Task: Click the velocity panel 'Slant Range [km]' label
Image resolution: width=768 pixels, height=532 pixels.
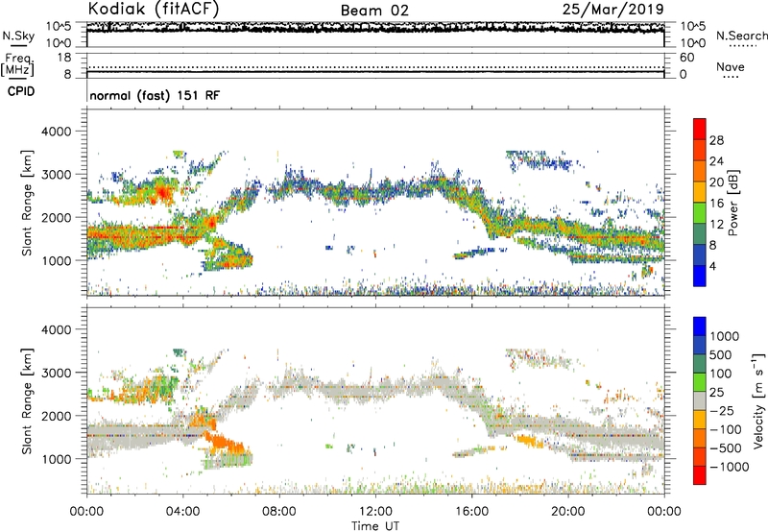Action: [27, 400]
